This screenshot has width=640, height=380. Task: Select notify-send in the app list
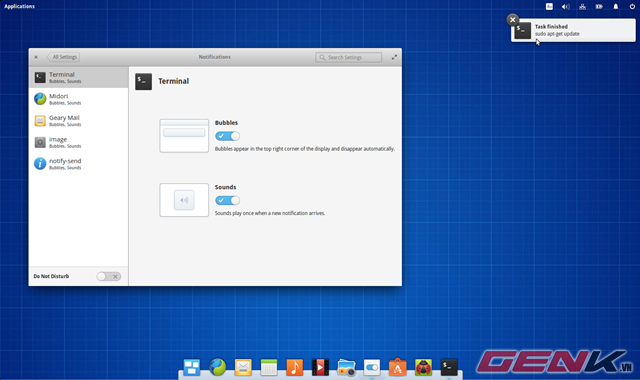pyautogui.click(x=78, y=164)
